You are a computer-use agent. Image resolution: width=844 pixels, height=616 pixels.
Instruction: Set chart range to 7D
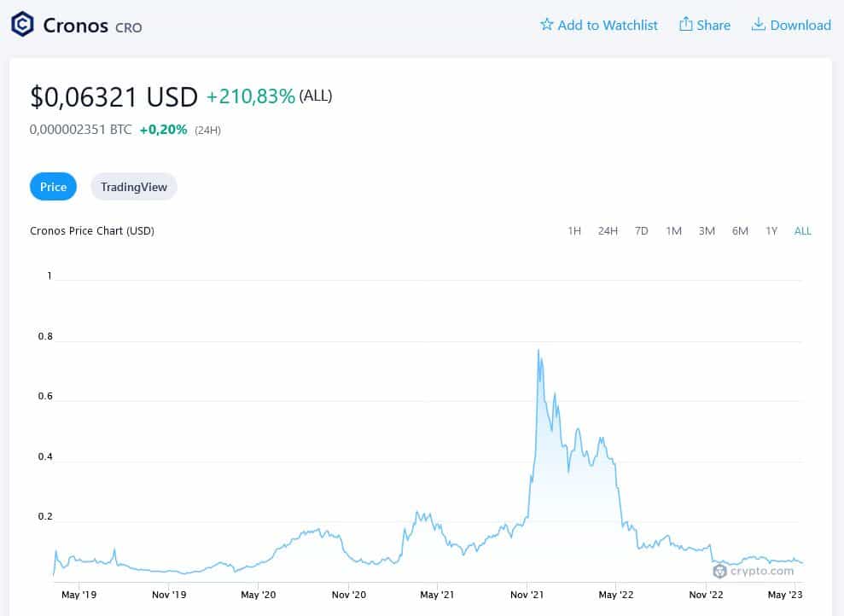[641, 231]
